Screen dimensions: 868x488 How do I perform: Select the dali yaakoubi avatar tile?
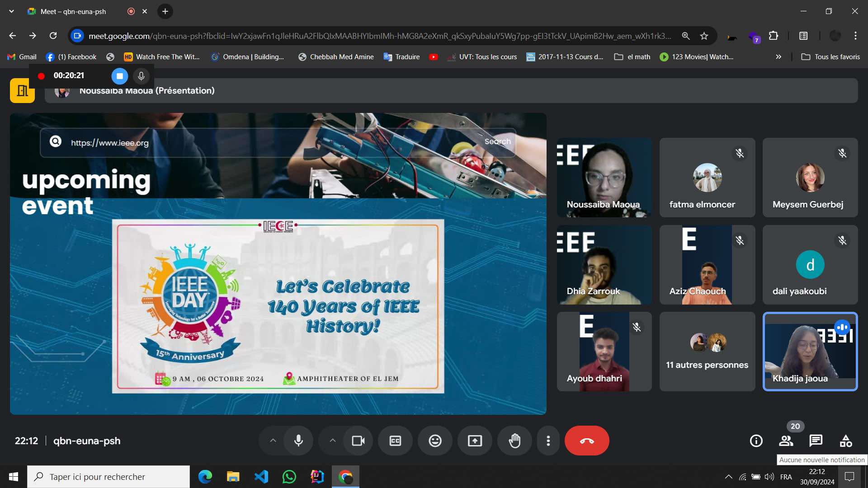pos(810,265)
